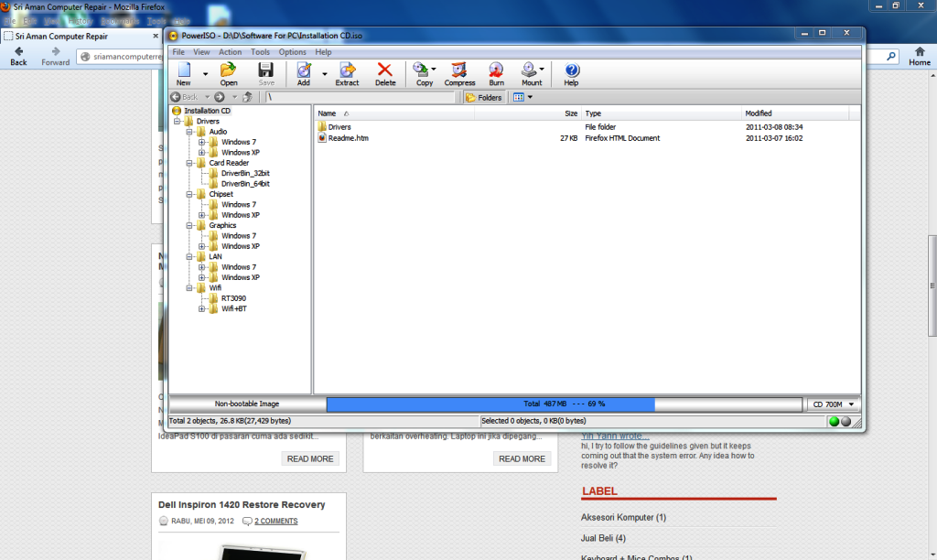Image resolution: width=937 pixels, height=560 pixels.
Task: Collapse the Card Reader tree node
Action: click(x=189, y=163)
